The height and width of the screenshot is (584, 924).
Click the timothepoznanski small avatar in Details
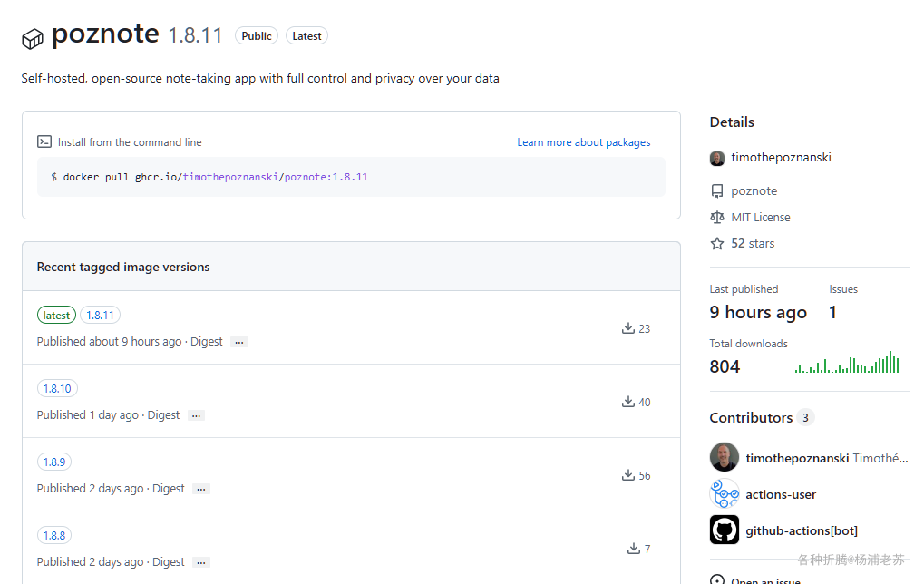[x=717, y=158]
